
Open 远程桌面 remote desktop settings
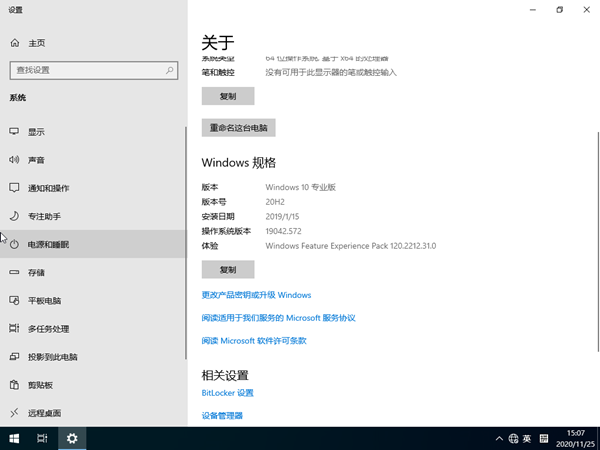(44, 412)
